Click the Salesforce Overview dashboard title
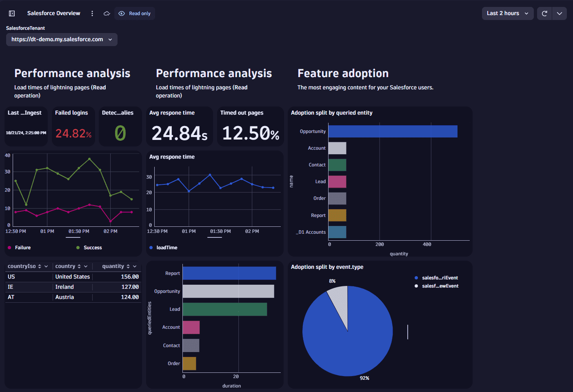The image size is (573, 392). click(54, 13)
